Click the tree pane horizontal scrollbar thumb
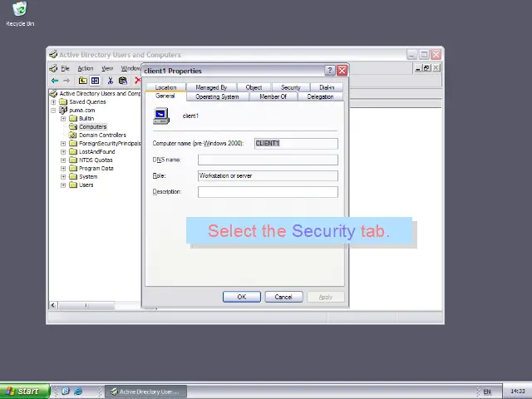Screen dimensions: 532x399 (x=86, y=305)
